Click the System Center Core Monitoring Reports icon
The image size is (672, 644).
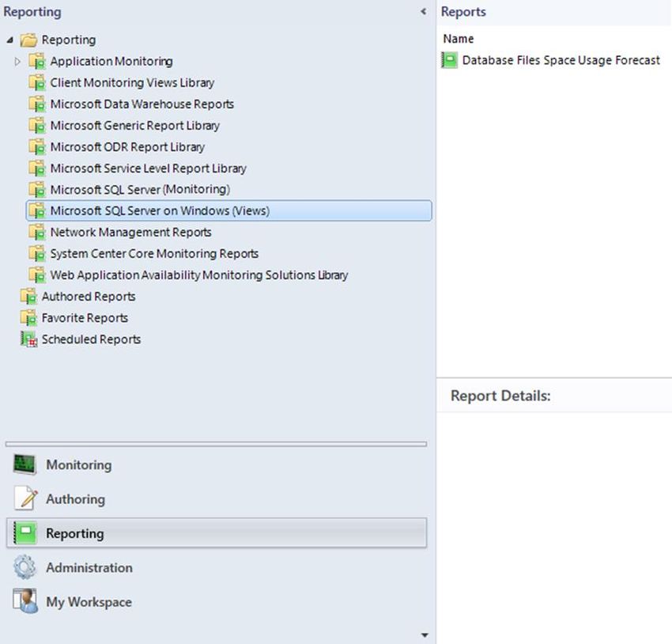37,254
